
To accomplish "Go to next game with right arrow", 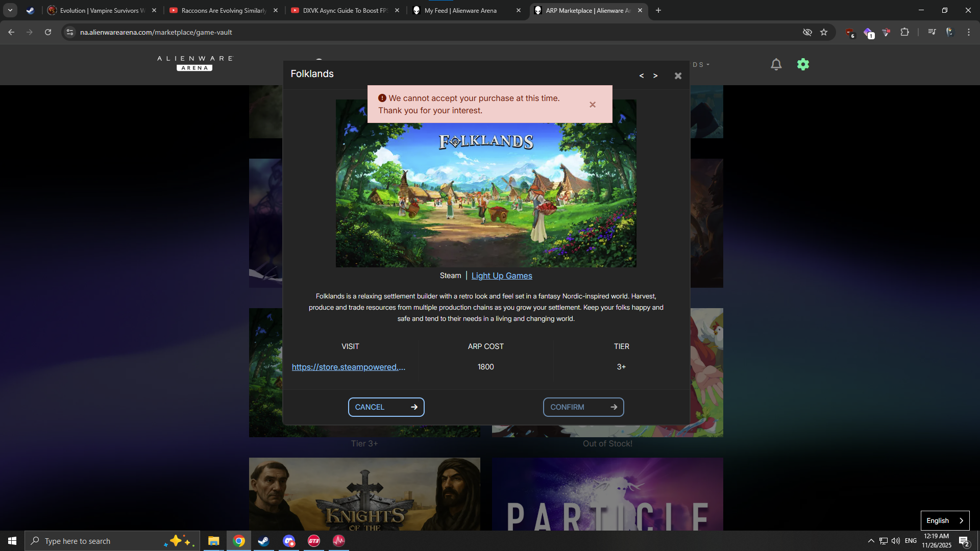I will (x=655, y=76).
